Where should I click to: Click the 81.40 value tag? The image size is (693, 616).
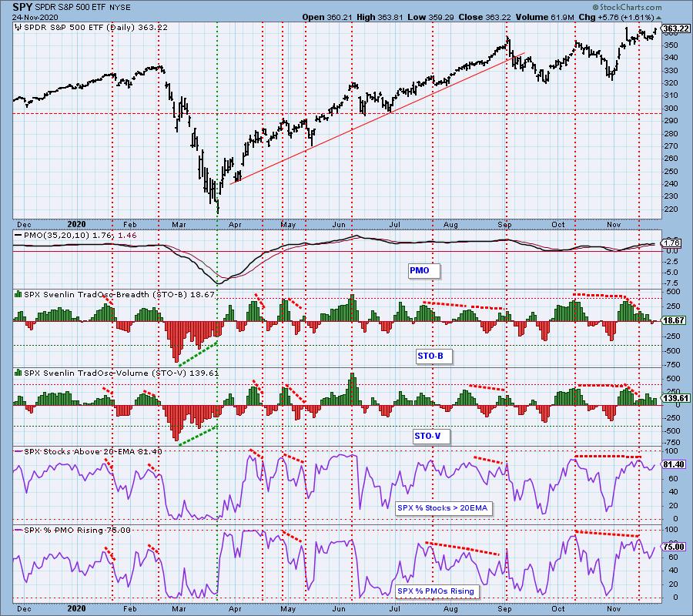click(x=674, y=464)
